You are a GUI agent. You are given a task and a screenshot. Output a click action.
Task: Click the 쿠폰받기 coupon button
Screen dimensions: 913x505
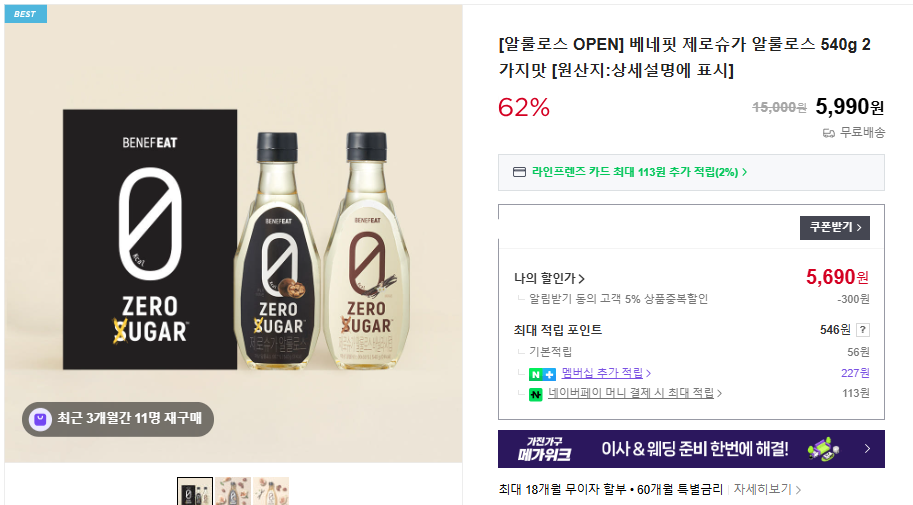point(834,227)
